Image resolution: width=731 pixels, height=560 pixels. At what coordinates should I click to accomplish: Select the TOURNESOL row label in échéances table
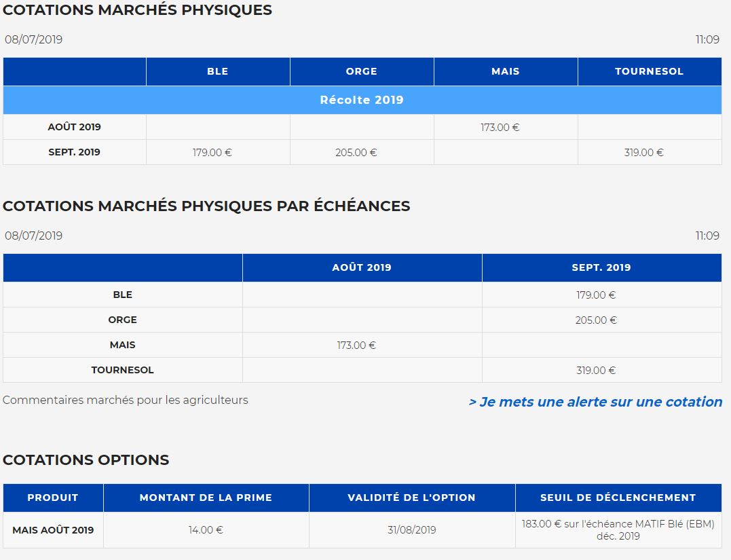point(122,370)
